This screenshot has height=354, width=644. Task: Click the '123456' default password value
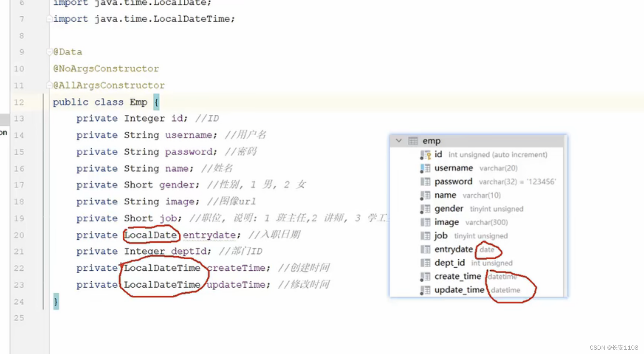click(x=541, y=181)
